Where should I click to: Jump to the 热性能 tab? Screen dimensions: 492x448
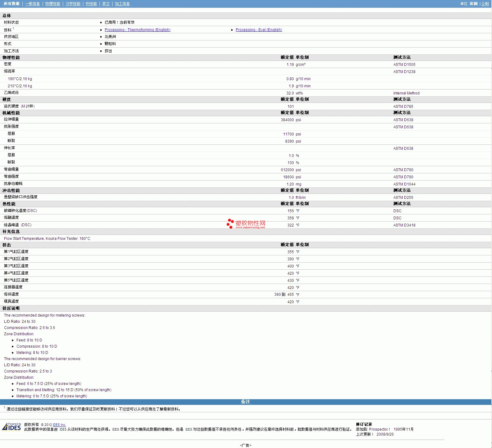[91, 4]
